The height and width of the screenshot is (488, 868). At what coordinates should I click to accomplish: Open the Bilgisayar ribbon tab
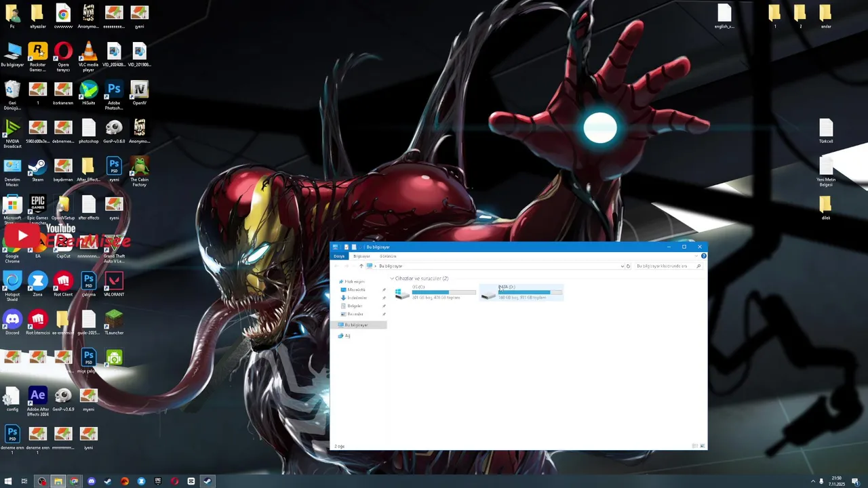[x=361, y=256]
